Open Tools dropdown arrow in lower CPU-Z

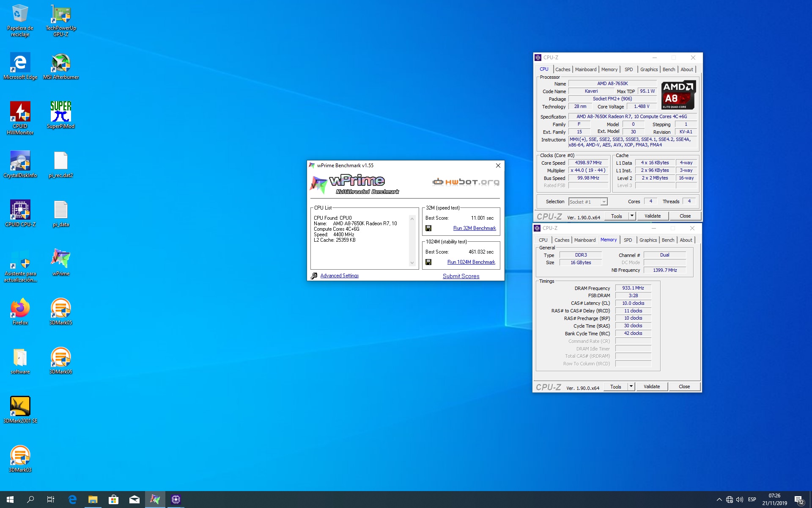pyautogui.click(x=631, y=387)
